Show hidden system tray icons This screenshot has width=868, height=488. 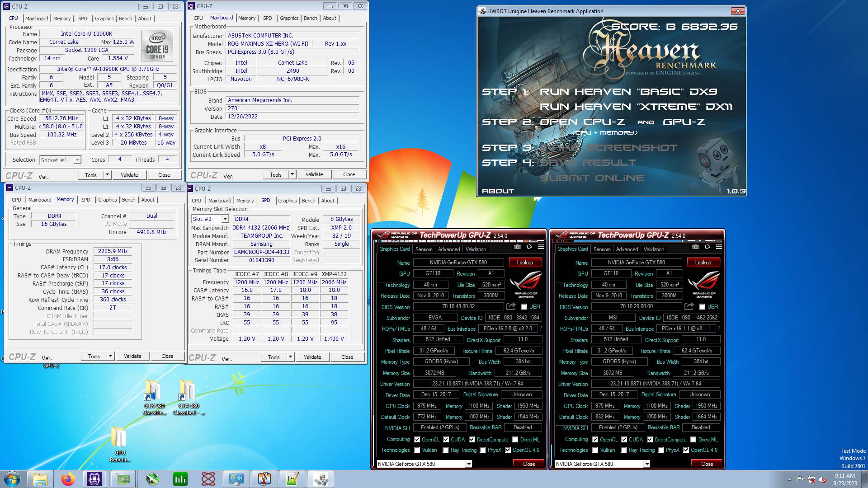(789, 479)
